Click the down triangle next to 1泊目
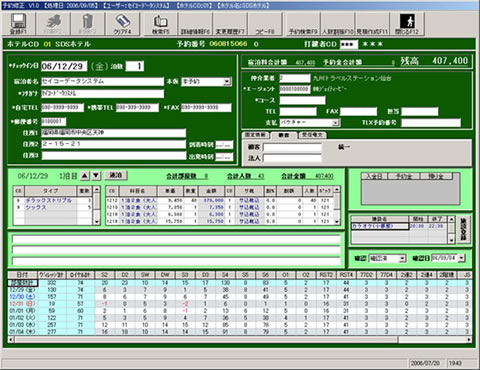The width and height of the screenshot is (480, 370). coord(96,176)
